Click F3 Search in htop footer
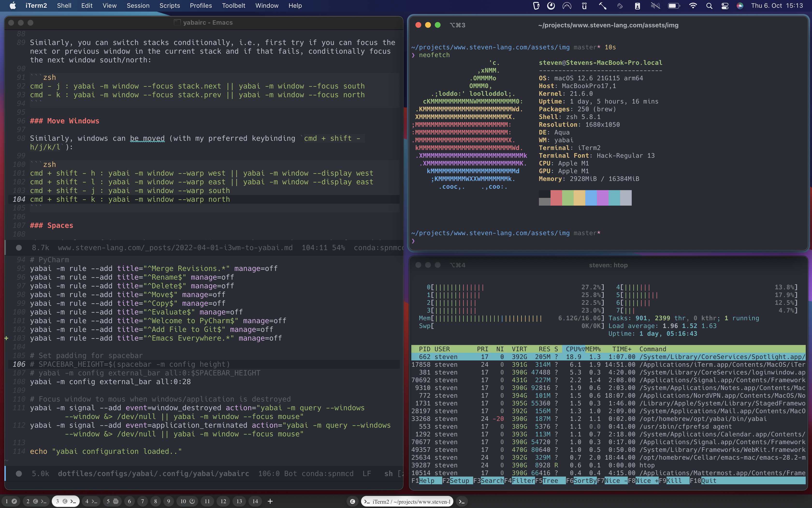812x508 pixels. [x=489, y=481]
